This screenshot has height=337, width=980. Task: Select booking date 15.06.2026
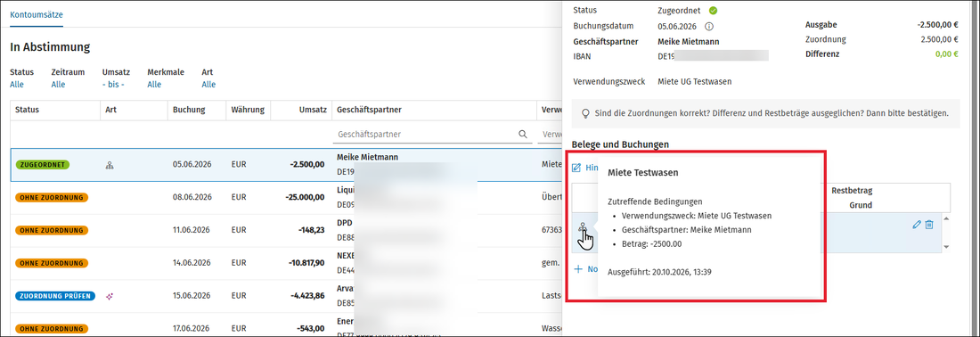(x=192, y=296)
